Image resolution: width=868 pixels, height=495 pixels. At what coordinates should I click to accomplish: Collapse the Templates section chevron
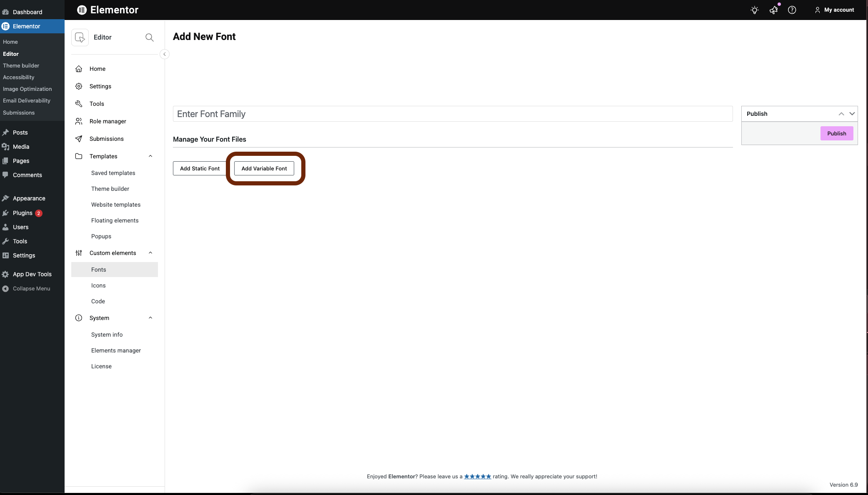pos(150,156)
